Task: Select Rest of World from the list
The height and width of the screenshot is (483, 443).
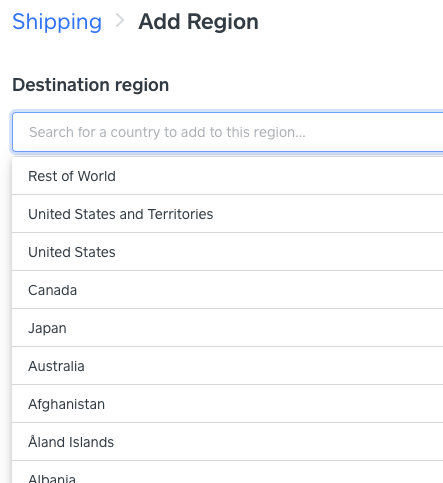Action: click(x=228, y=176)
